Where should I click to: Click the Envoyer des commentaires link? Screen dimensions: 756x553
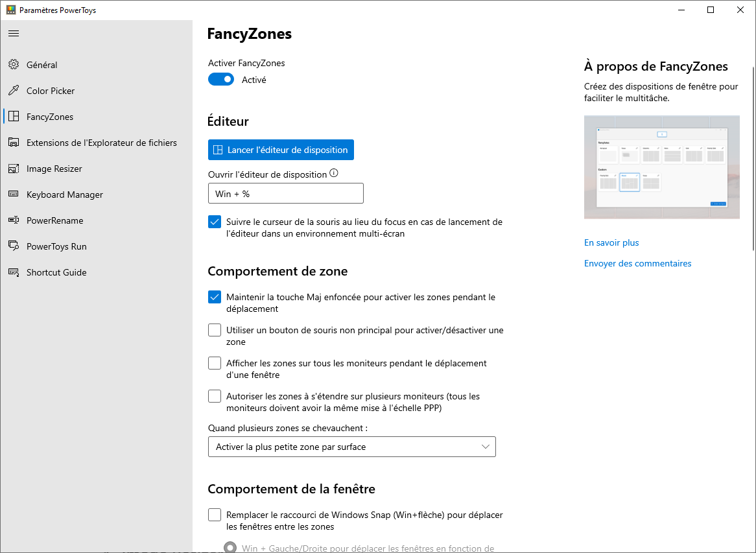click(638, 263)
